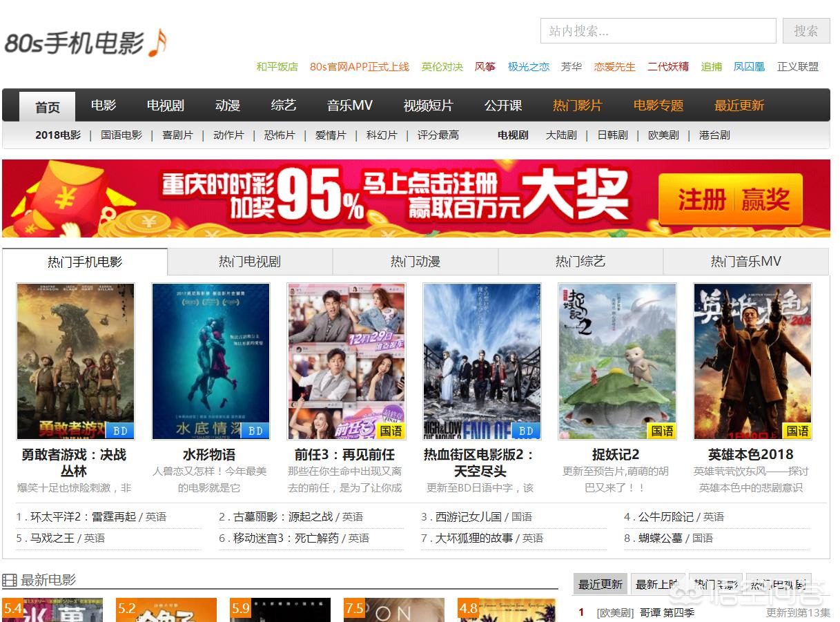Viewport: 840px width, 622px height.
Task: Open 音乐MV in the dark navigation bar
Action: (350, 106)
